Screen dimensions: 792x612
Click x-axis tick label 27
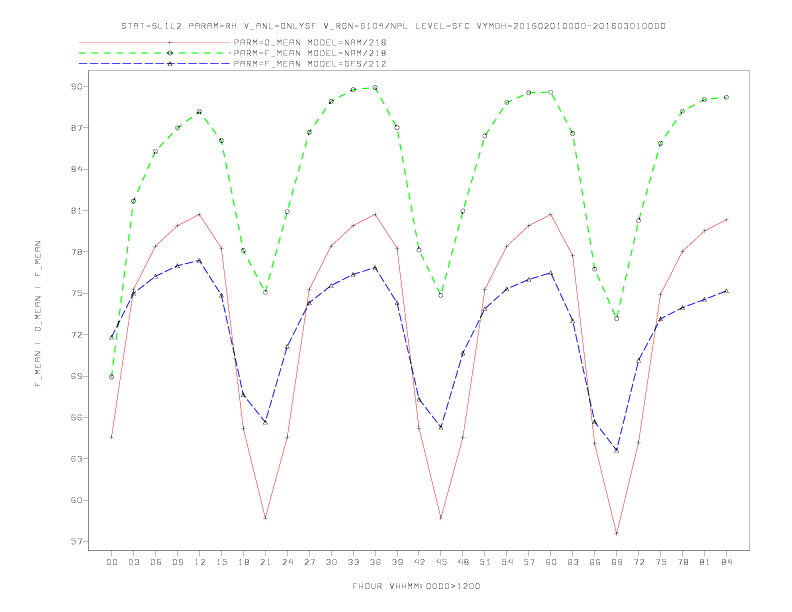309,562
